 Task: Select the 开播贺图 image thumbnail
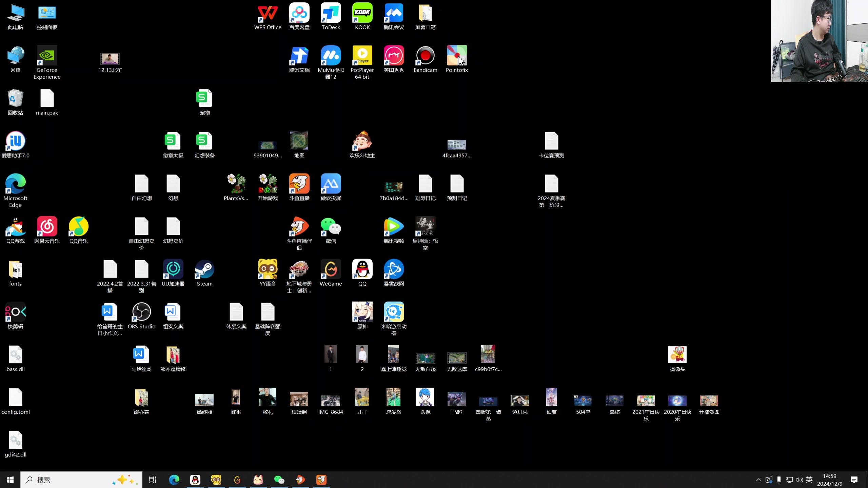pos(709,404)
